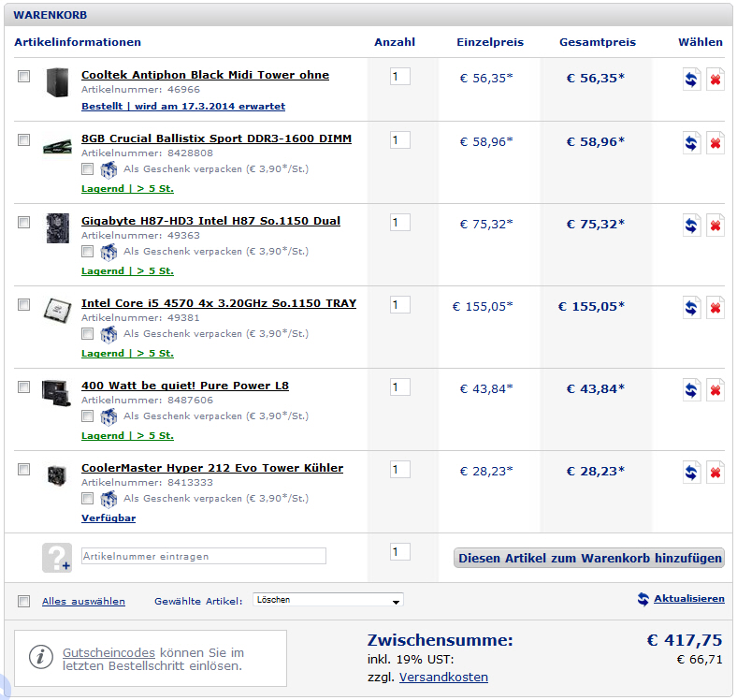Click Verfügbar availability link
Image resolution: width=737 pixels, height=700 pixels.
pos(108,518)
